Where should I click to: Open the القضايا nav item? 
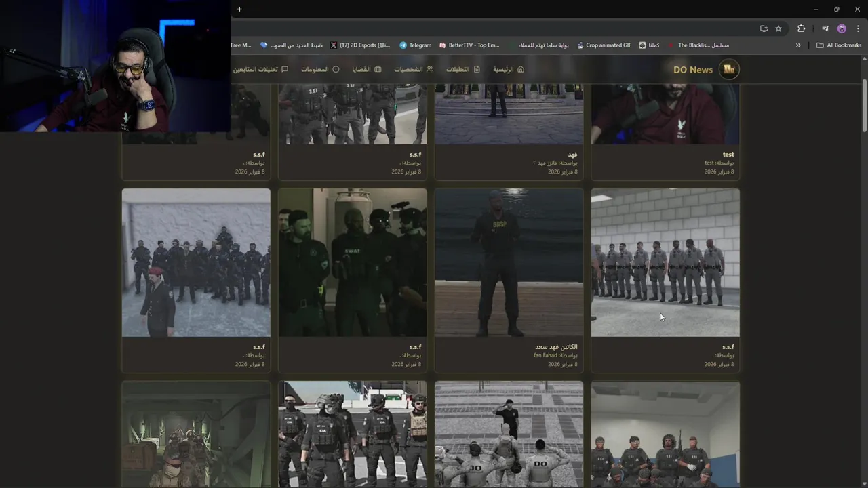(366, 69)
